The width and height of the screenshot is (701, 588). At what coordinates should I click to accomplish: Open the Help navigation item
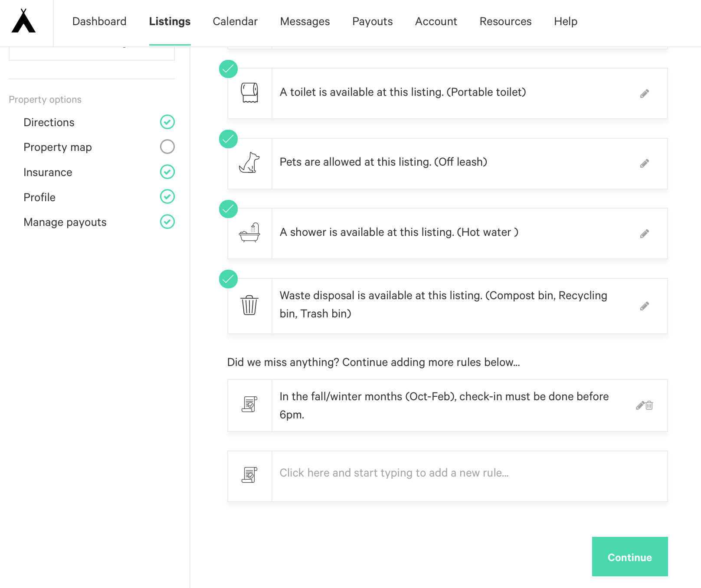coord(566,21)
